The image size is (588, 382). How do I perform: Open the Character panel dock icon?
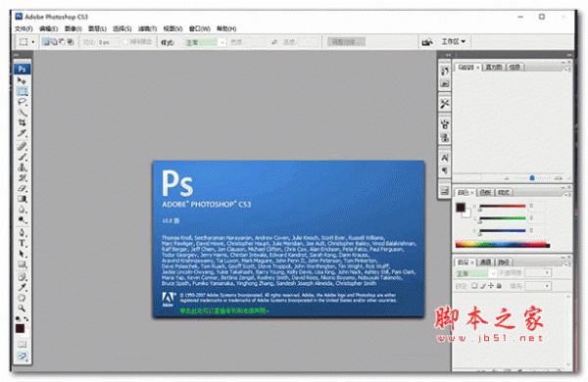[x=445, y=158]
